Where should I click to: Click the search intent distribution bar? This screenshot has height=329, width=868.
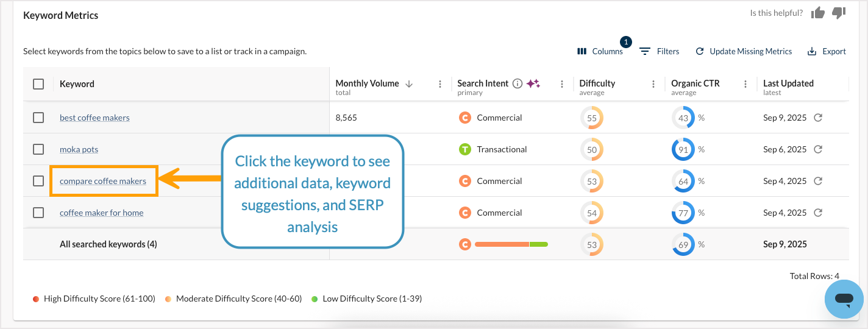pos(511,244)
